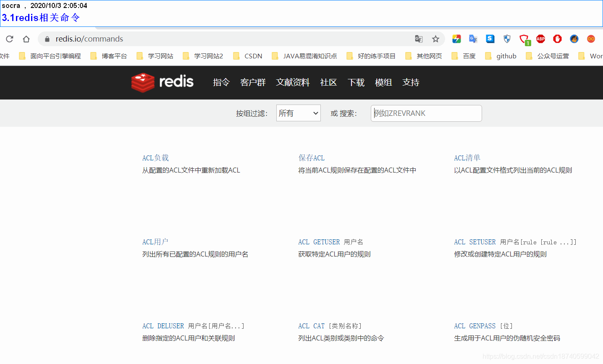Focus the command search box 例如ZREVRANK
The width and height of the screenshot is (603, 364).
point(426,113)
